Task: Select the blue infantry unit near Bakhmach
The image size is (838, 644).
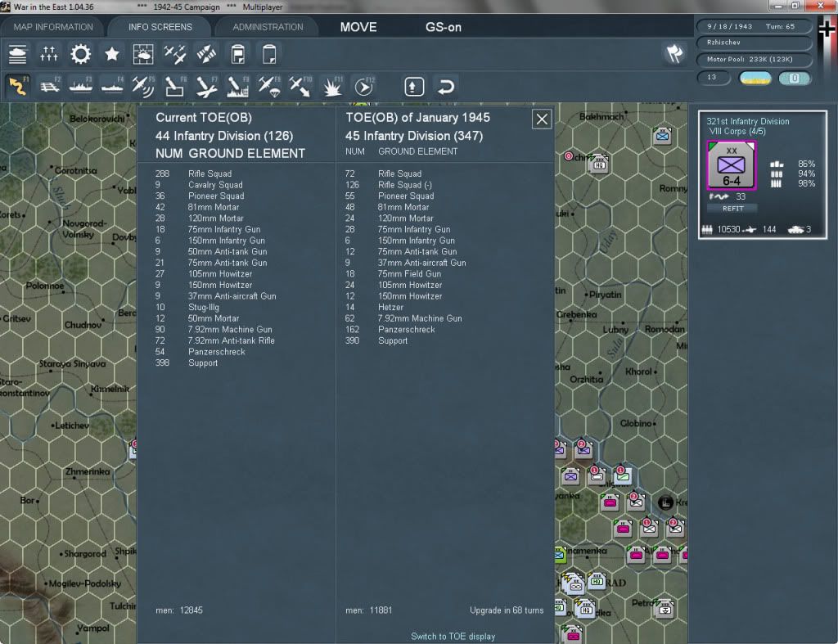Action: click(x=662, y=136)
